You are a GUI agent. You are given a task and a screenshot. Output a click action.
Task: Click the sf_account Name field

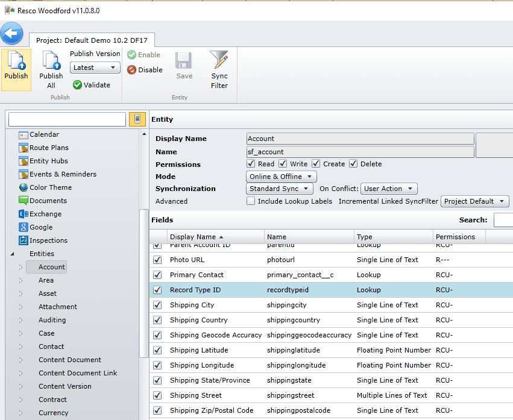click(360, 152)
